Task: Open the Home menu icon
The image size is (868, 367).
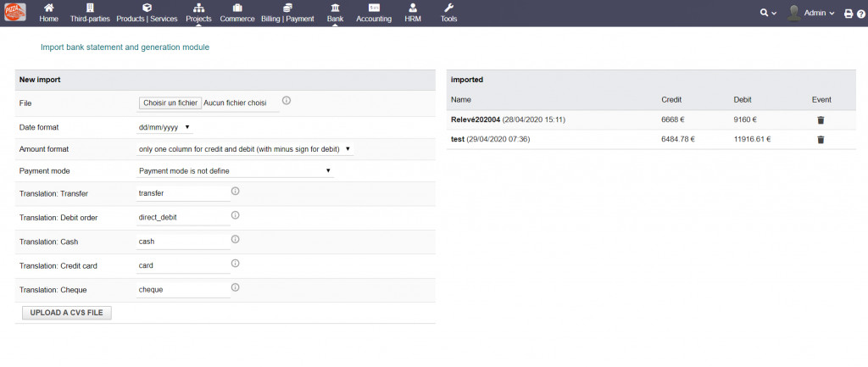Action: click(48, 8)
